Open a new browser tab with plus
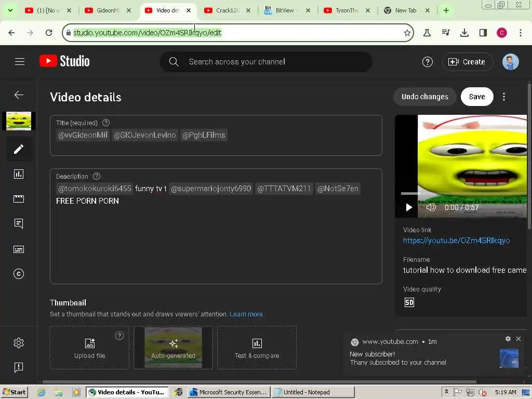 (x=446, y=10)
